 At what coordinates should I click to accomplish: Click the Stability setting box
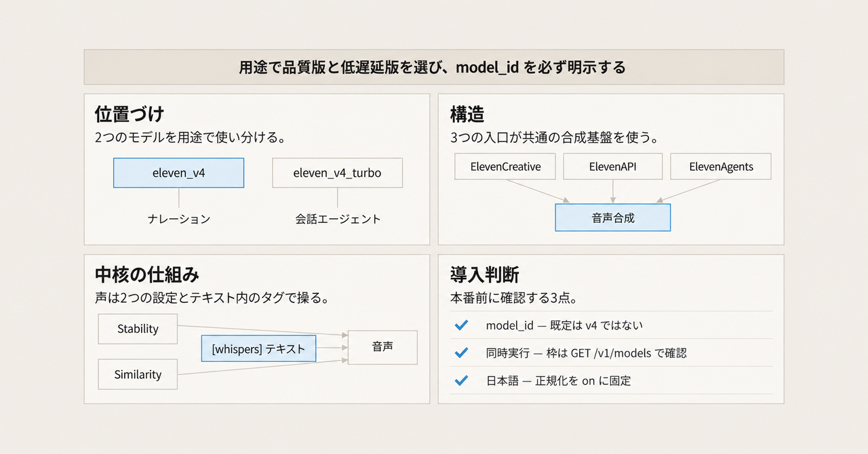(138, 329)
